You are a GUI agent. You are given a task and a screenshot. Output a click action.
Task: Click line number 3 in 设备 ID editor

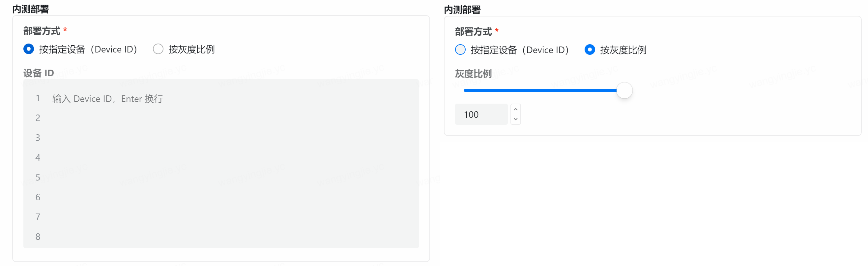pos(38,138)
